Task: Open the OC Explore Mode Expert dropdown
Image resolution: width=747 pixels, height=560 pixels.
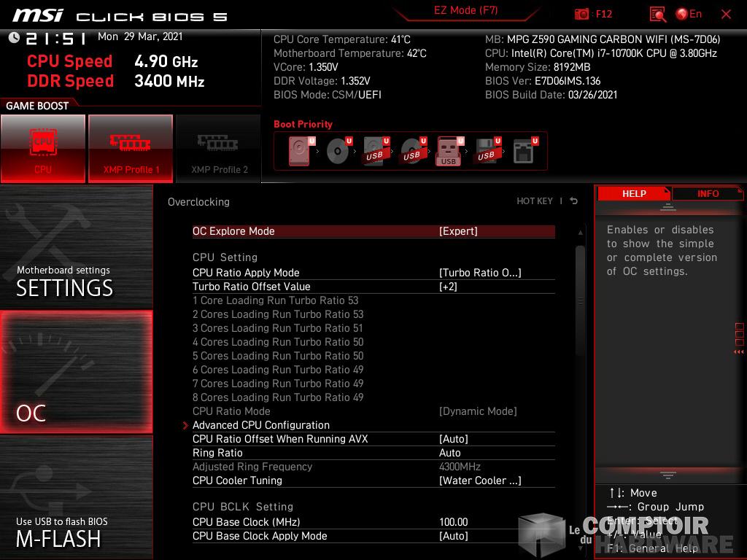Action: pyautogui.click(x=458, y=231)
